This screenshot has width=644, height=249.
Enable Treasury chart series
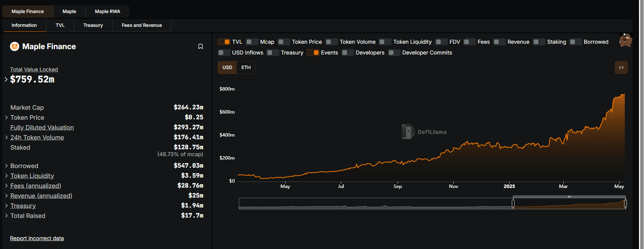[273, 53]
